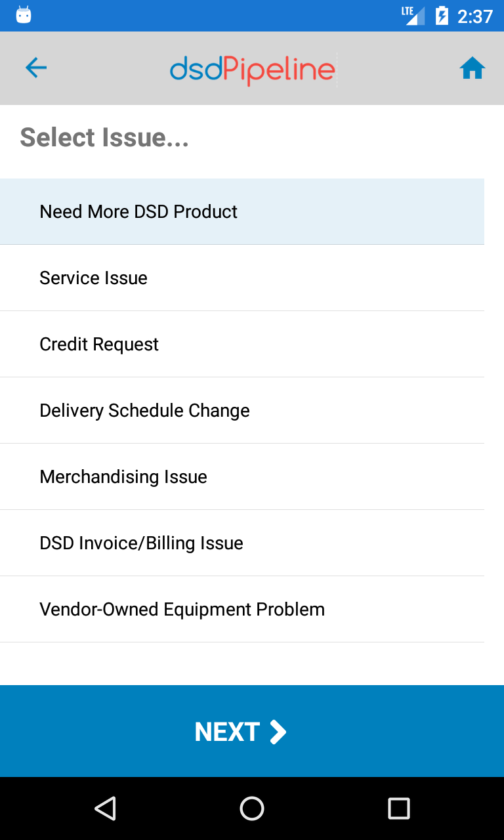Open the home screen via house icon

click(x=472, y=68)
